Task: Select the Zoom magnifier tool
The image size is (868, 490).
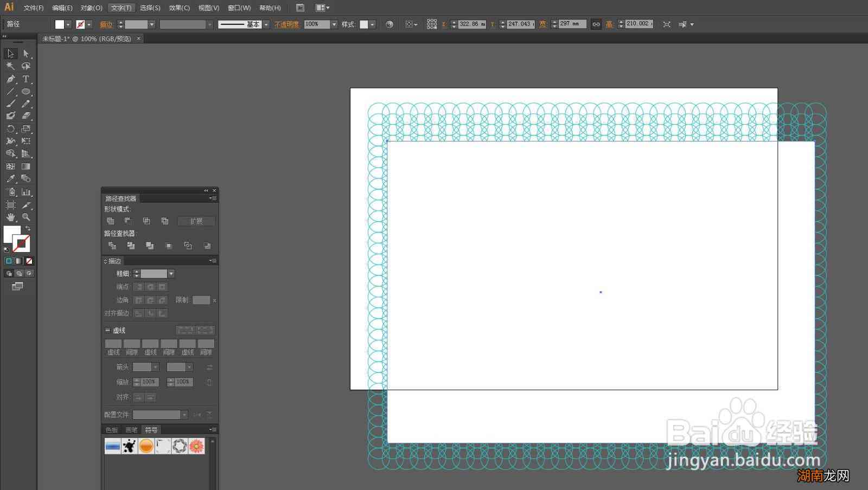Action: (25, 217)
